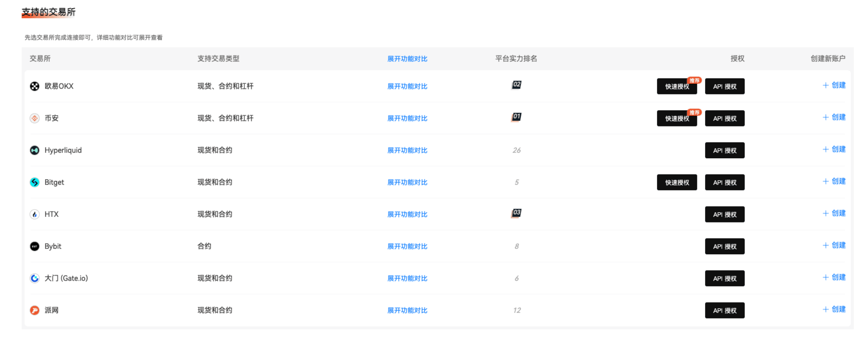Click API 授权 button for 大门 (Gate.io)
This screenshot has width=868, height=347.
[725, 278]
